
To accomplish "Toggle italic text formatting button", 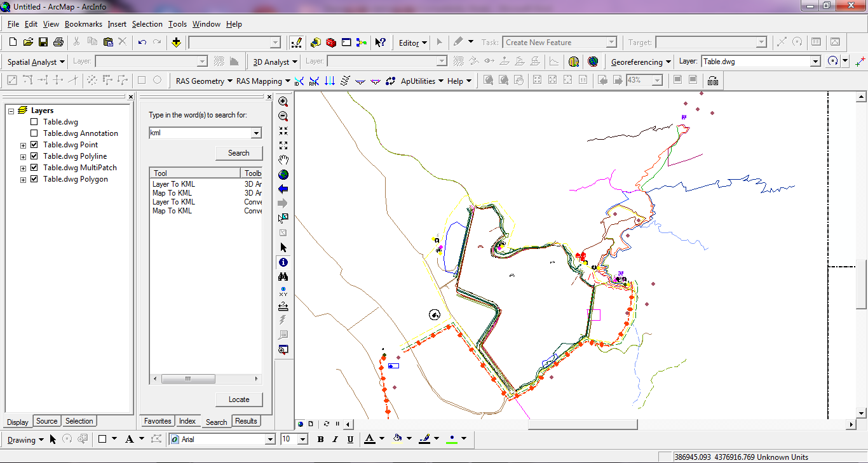I will point(336,440).
